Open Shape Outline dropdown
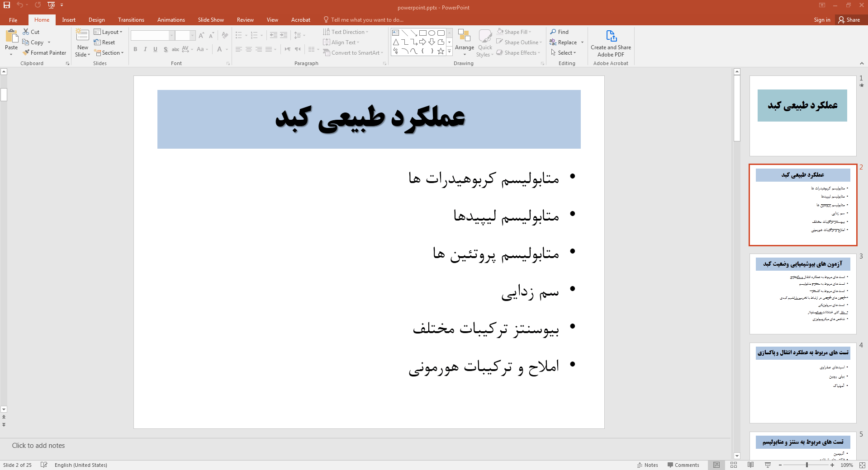Screen dimensions: 868x470 (519, 42)
